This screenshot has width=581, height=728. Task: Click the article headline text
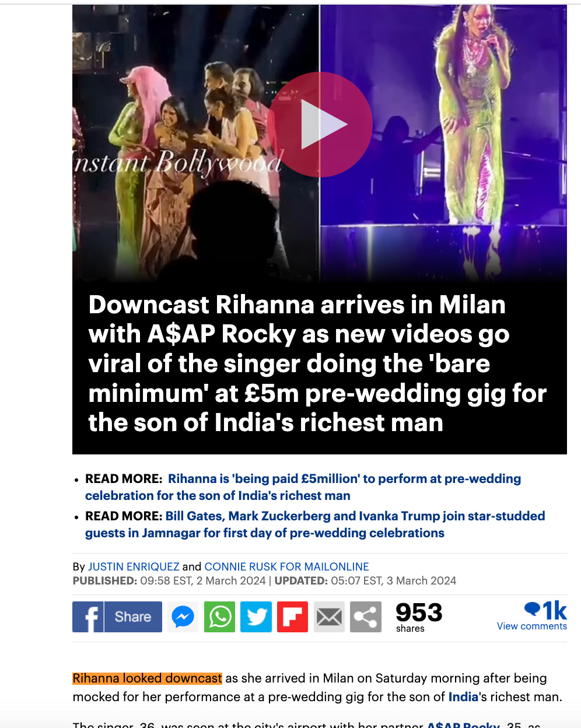pyautogui.click(x=317, y=364)
